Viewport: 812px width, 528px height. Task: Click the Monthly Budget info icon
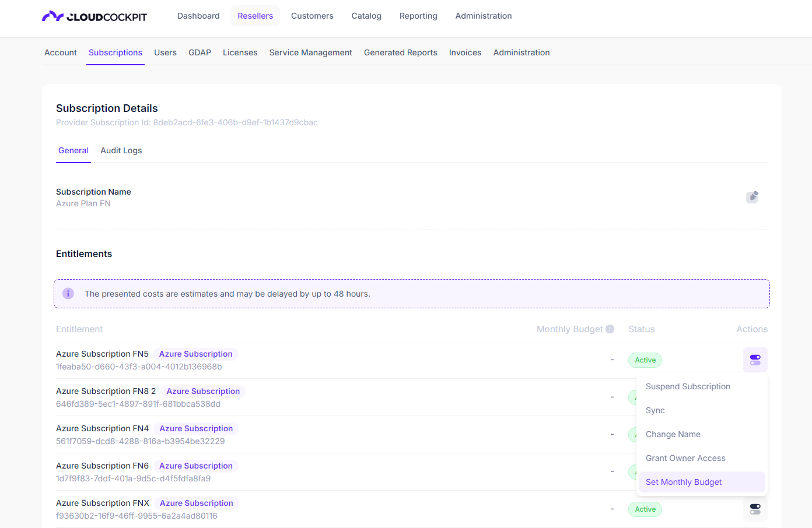point(610,329)
